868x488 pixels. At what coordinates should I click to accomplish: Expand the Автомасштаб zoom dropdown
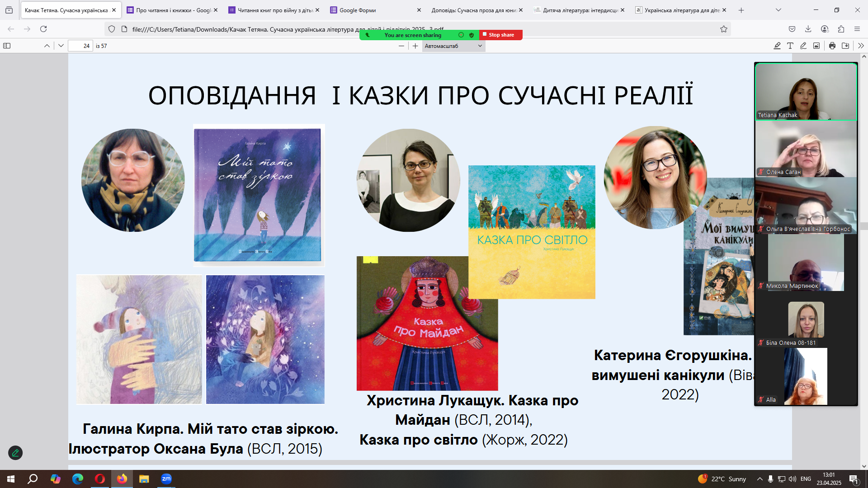pos(453,46)
